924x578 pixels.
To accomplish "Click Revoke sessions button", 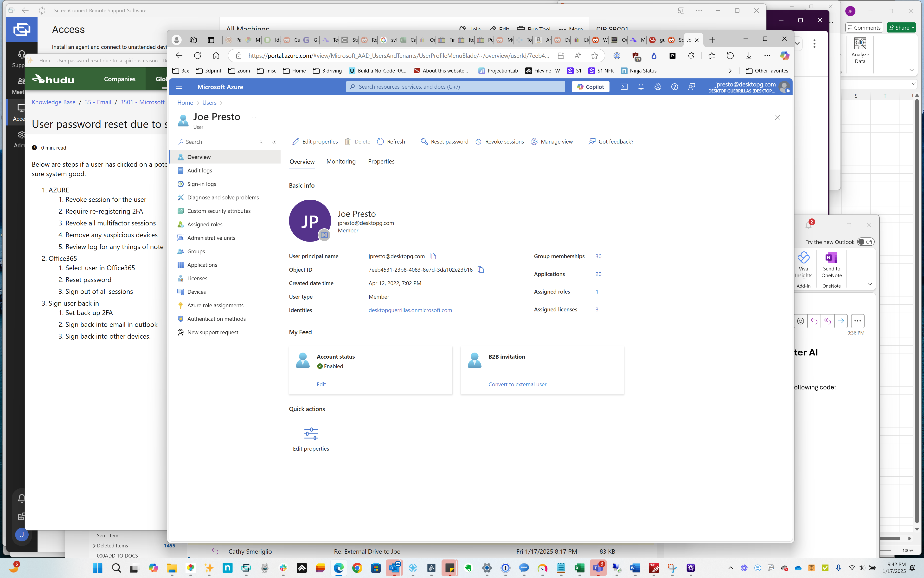I will [500, 142].
